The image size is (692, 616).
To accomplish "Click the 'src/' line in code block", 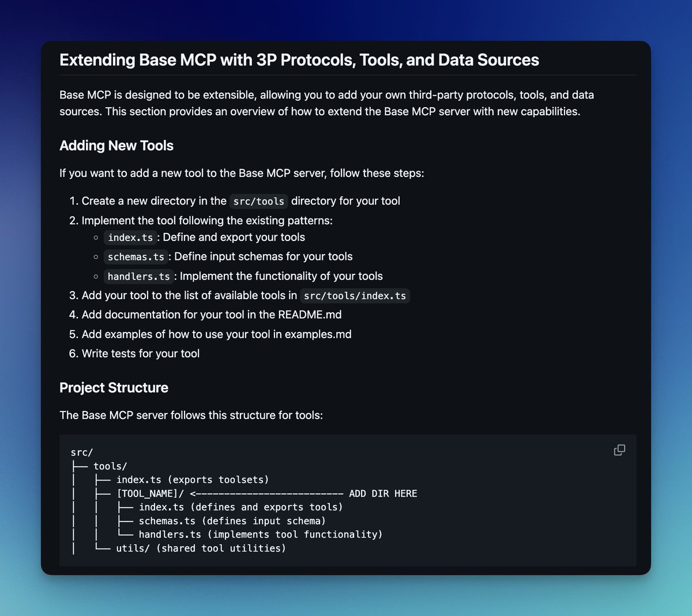I will [82, 453].
